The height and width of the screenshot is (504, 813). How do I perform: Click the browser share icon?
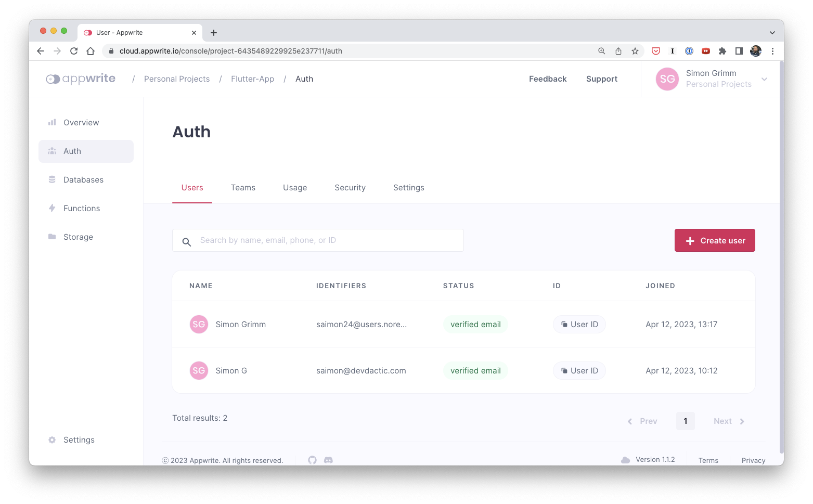click(x=618, y=51)
